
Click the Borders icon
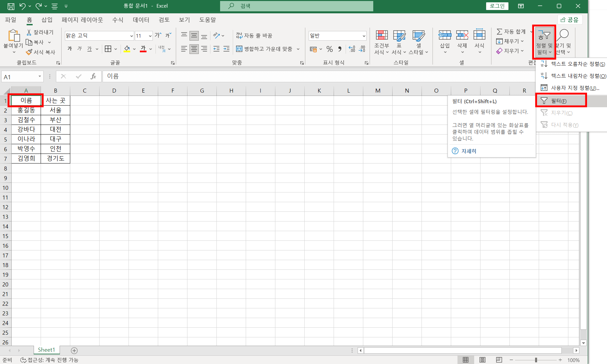[x=108, y=49]
